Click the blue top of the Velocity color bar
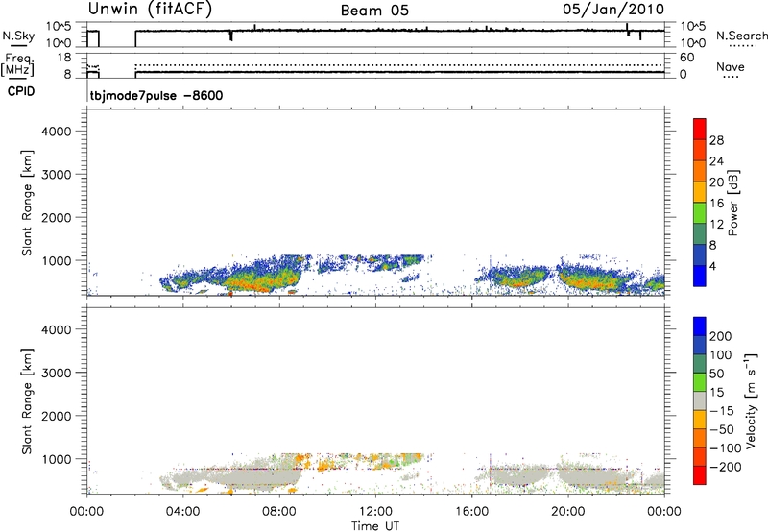768x532 pixels. [x=700, y=326]
